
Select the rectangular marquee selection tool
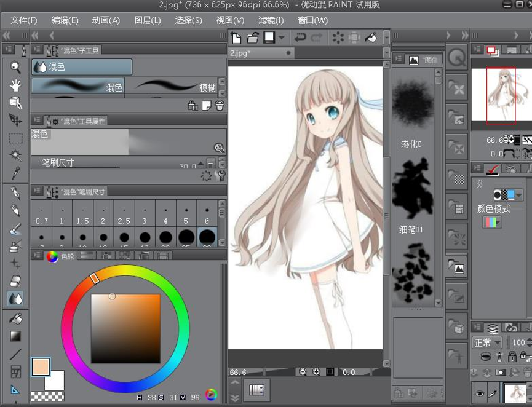[15, 138]
